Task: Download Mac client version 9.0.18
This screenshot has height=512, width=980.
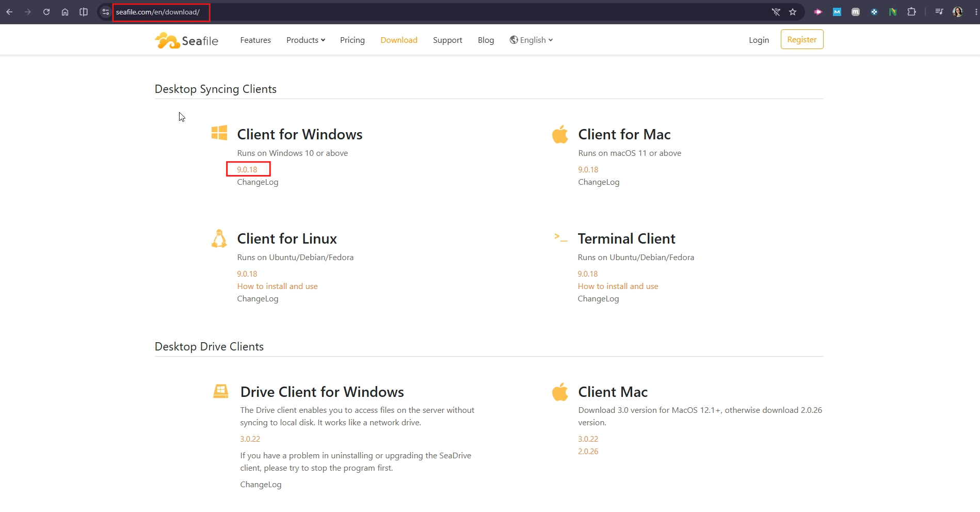Action: click(x=588, y=170)
